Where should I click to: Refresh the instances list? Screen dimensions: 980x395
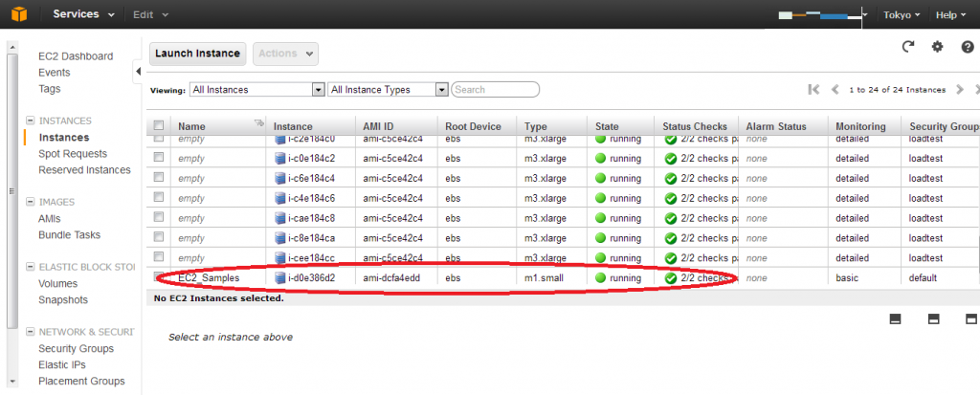coord(908,47)
